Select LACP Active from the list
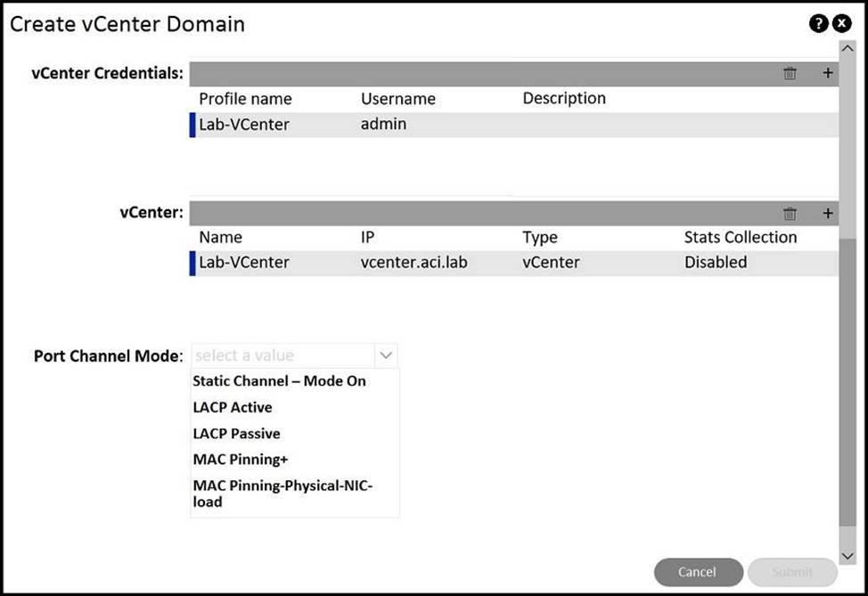868x596 pixels. click(233, 407)
